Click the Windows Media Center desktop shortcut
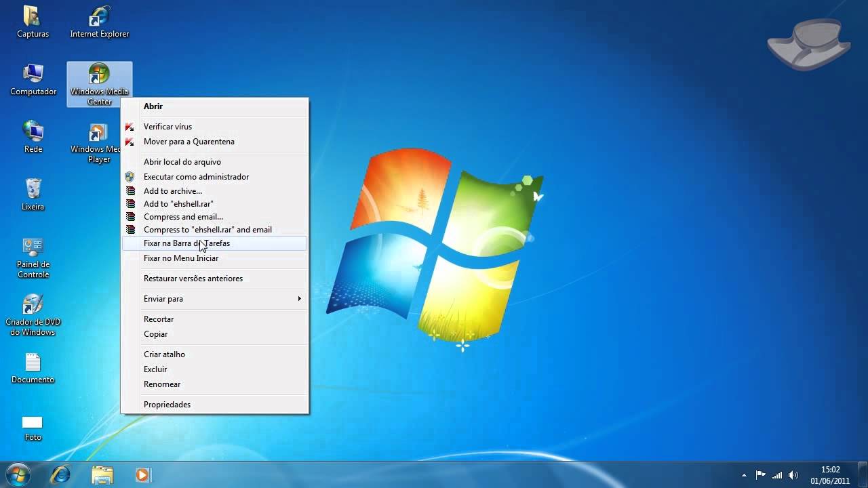 pos(99,84)
